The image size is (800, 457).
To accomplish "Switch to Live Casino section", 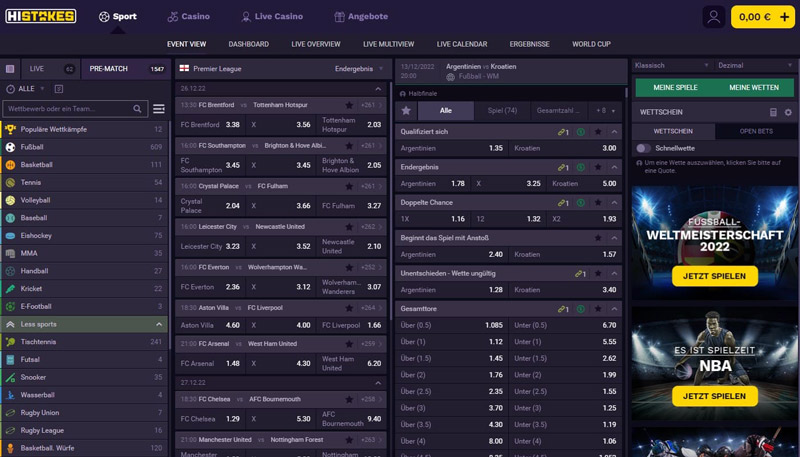I will (272, 16).
